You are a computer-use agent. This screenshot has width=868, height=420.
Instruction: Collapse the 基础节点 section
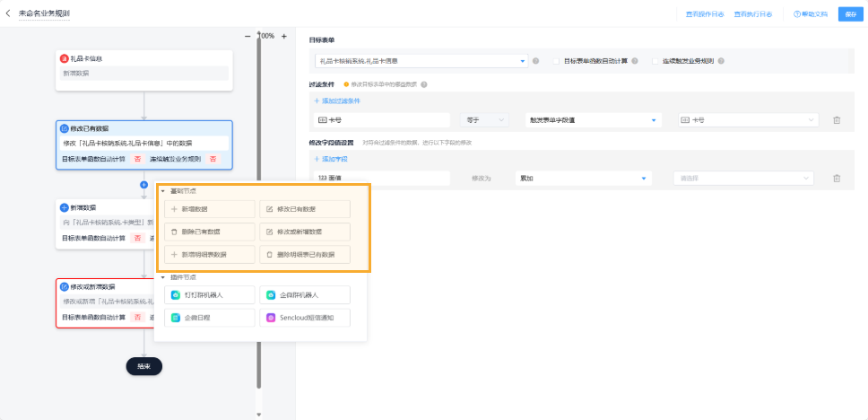[x=163, y=191]
